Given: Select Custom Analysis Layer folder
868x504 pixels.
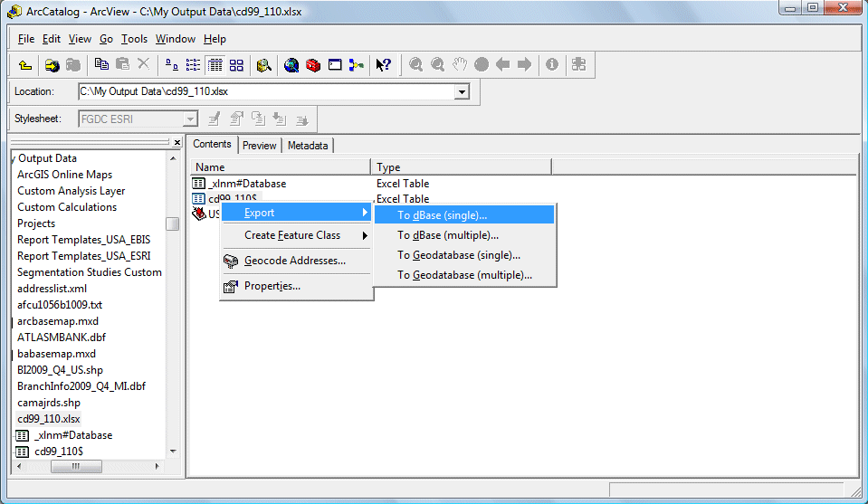Looking at the screenshot, I should pyautogui.click(x=72, y=191).
